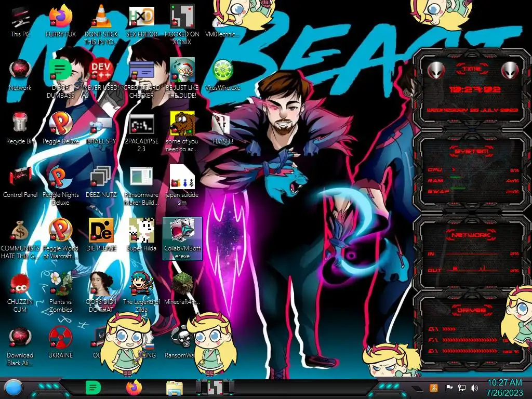The image size is (532, 399).
Task: Open the network status tray icon
Action: click(x=461, y=388)
